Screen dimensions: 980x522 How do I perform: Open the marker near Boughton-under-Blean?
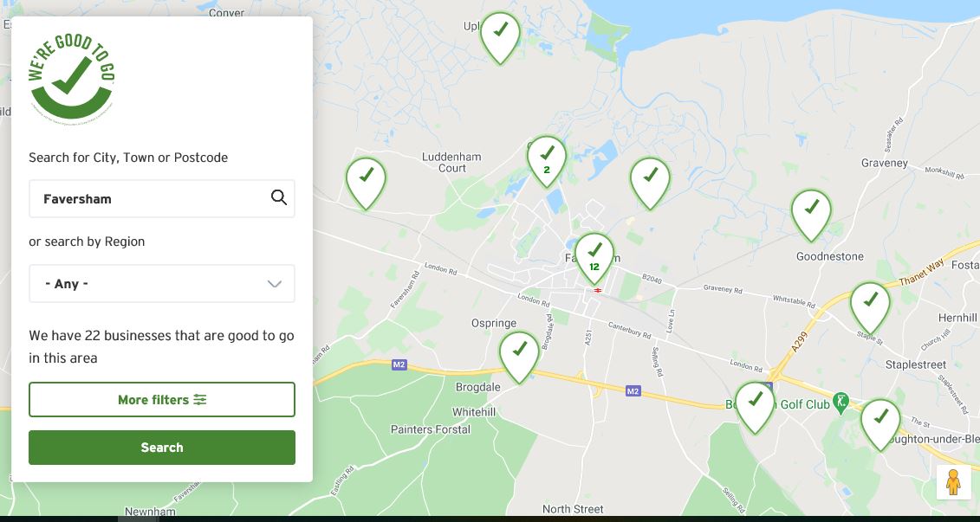click(x=880, y=422)
